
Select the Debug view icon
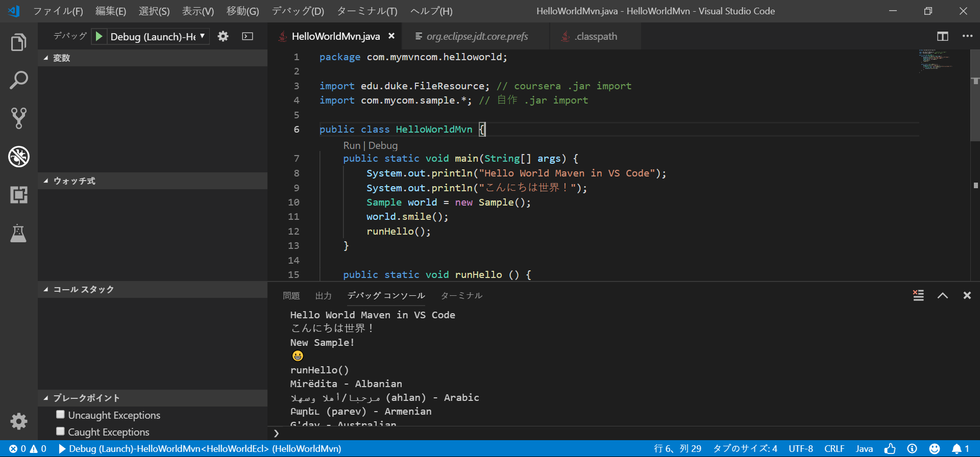pyautogui.click(x=19, y=157)
